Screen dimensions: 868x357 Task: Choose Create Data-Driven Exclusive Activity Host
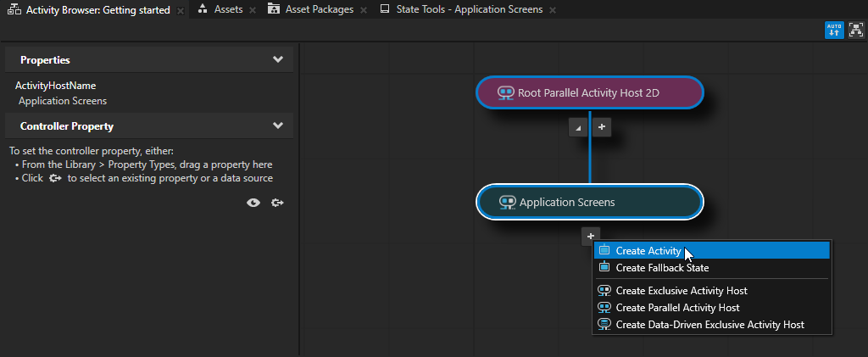711,324
